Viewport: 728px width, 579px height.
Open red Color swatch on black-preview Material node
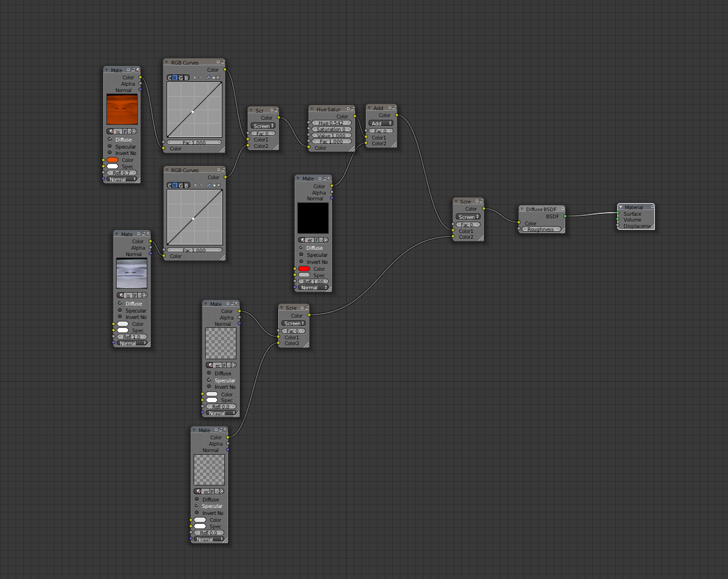tap(304, 268)
